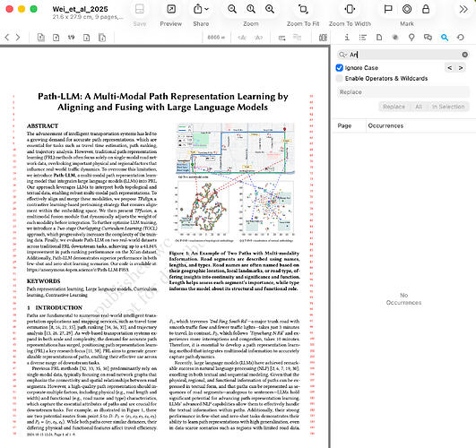
Task: Click the Wei_et_al_2025 document title
Action: (x=80, y=9)
